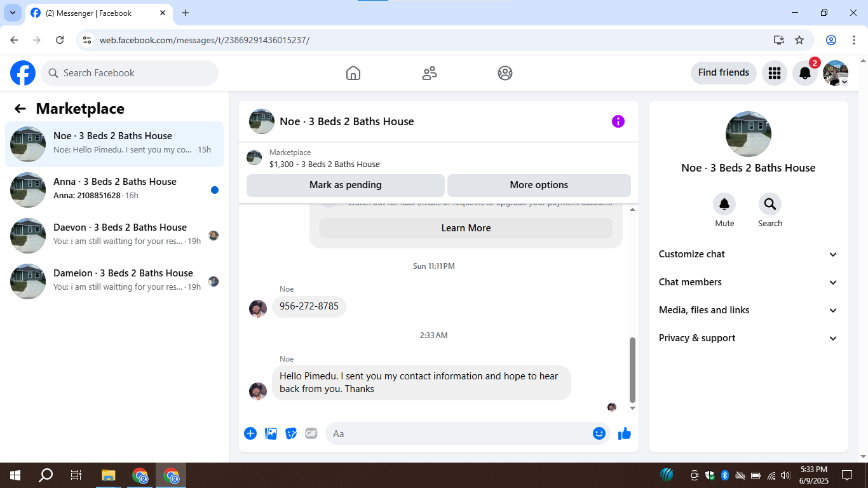This screenshot has height=488, width=868.
Task: Open Task View on taskbar
Action: [76, 475]
